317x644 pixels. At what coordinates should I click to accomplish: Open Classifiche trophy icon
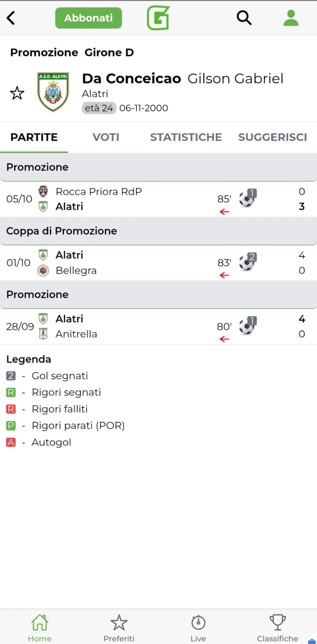[277, 627]
